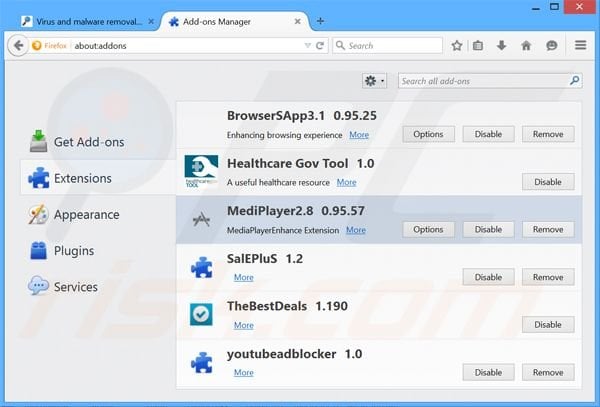Click the 'MediaPlayerEnhance Extension' description
600x407 pixels.
point(283,231)
